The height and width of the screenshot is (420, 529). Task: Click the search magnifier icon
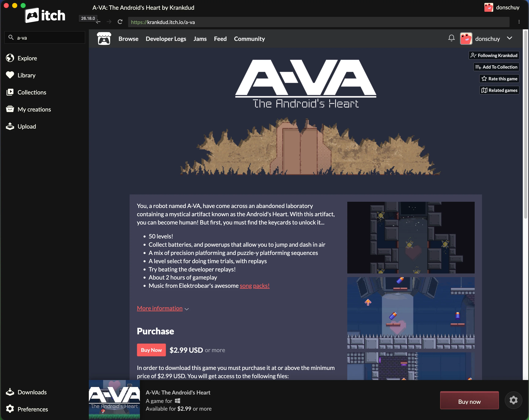11,38
